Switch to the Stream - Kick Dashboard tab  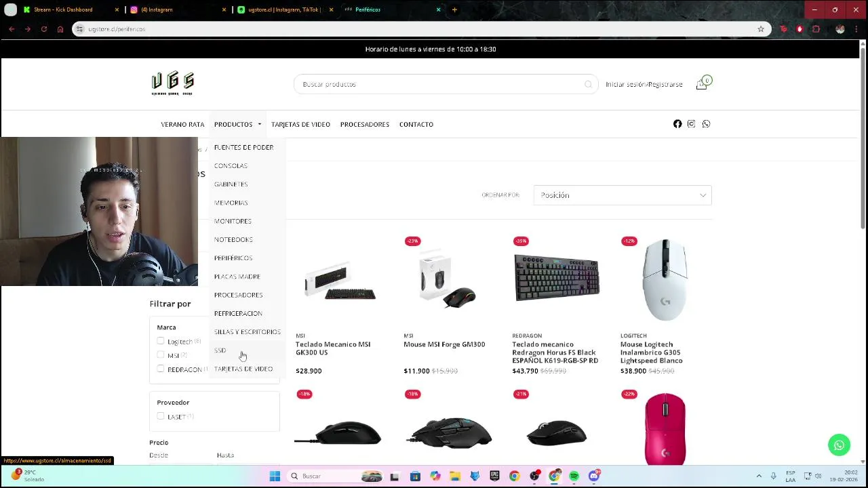coord(63,9)
